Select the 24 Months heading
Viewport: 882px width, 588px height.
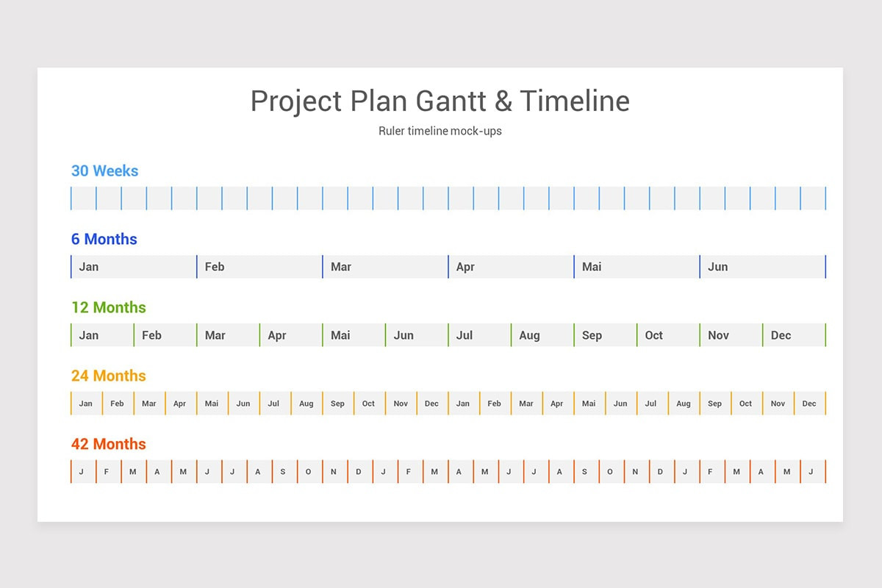[109, 376]
